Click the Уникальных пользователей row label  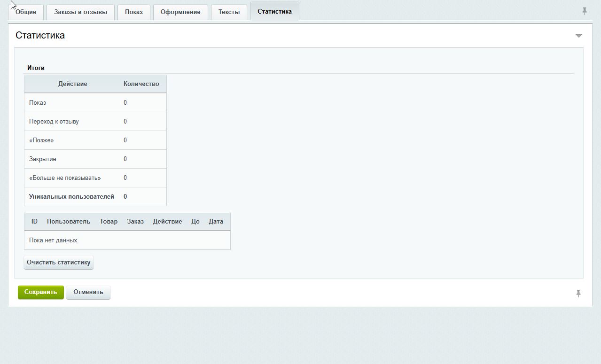(71, 196)
